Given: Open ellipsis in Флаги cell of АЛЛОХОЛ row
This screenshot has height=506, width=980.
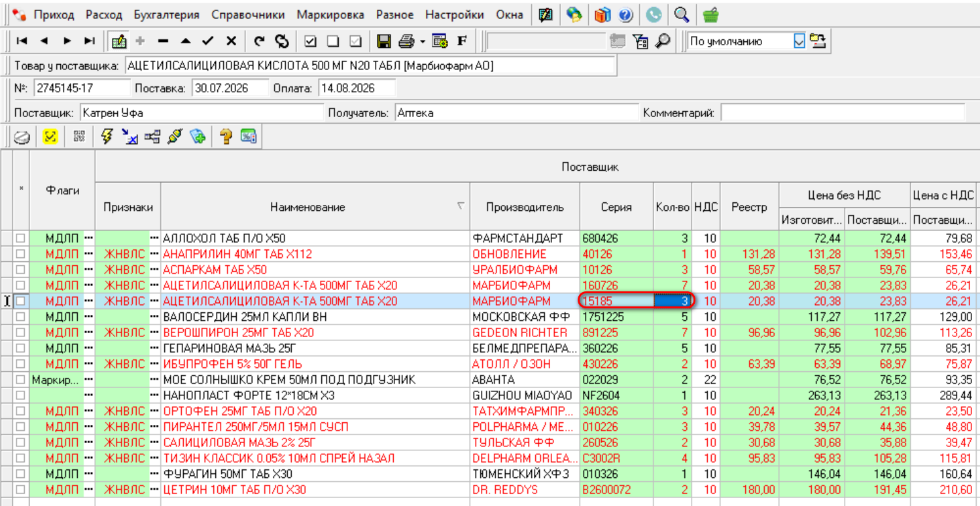Looking at the screenshot, I should [x=89, y=238].
